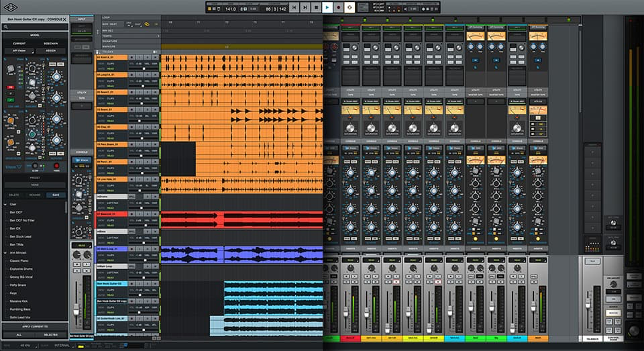
Task: Apply current preset to ALL
Action: (19, 334)
